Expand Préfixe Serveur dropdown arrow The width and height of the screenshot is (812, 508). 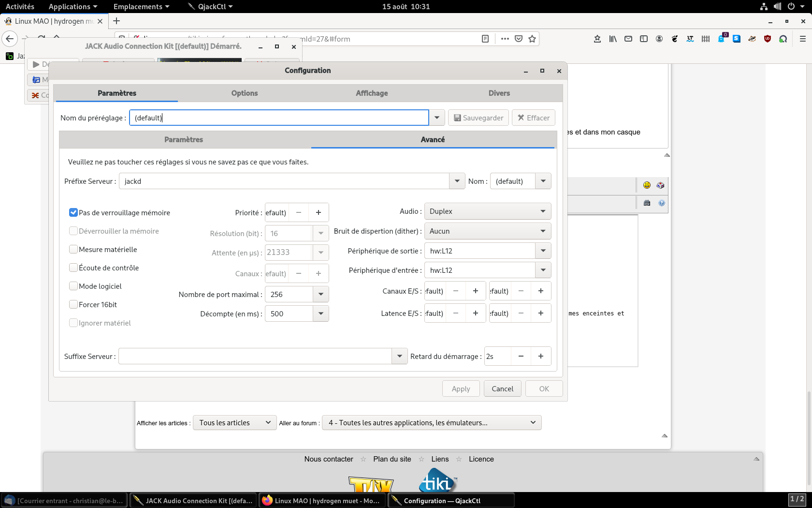tap(457, 181)
